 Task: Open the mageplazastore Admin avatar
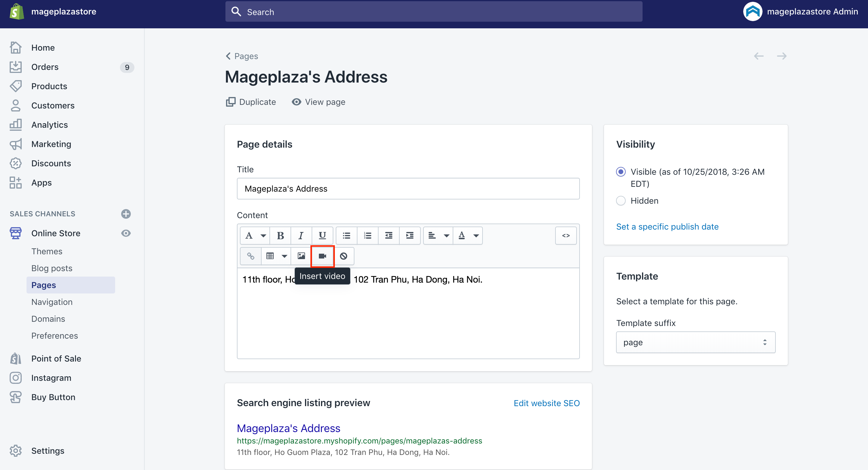[753, 11]
